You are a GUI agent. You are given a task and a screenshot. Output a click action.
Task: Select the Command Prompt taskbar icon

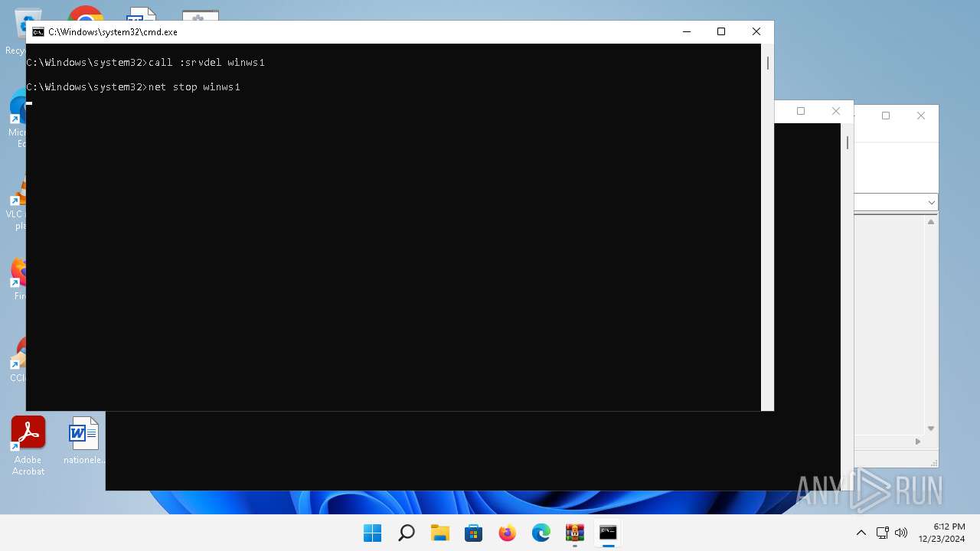[609, 533]
